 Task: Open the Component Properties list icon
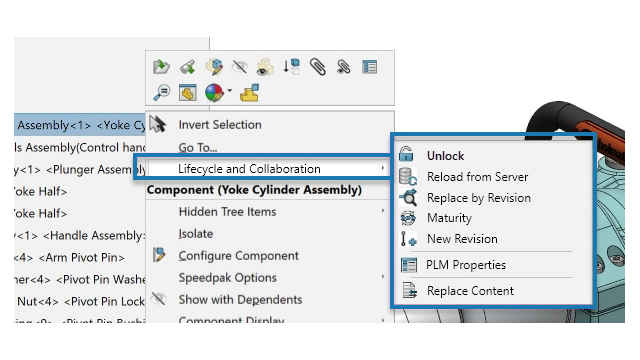[369, 67]
